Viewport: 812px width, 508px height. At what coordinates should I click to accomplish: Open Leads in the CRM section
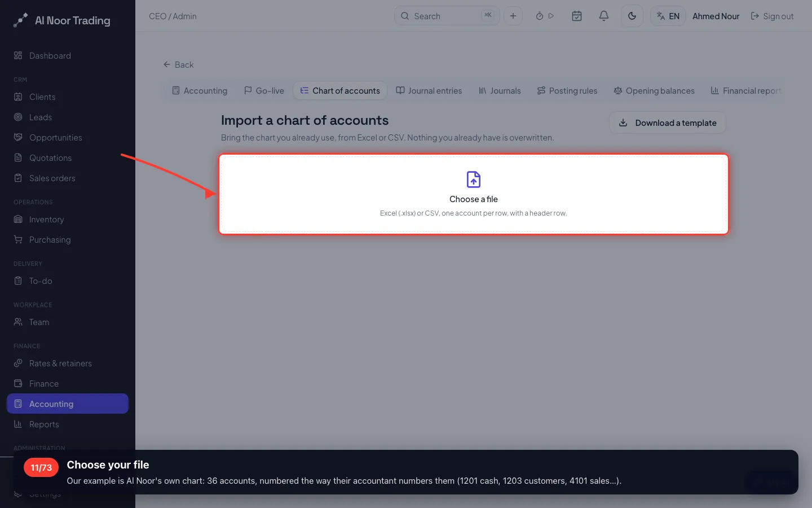pyautogui.click(x=68, y=117)
